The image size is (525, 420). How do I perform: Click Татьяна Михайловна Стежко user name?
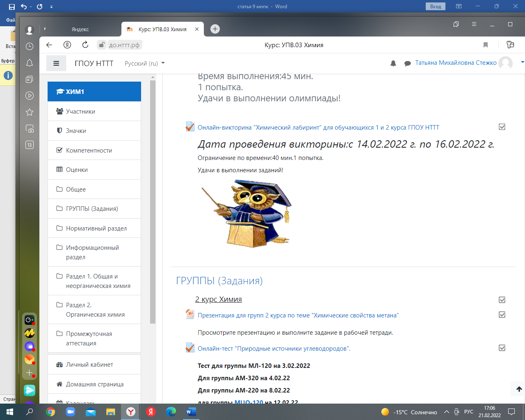pos(456,63)
